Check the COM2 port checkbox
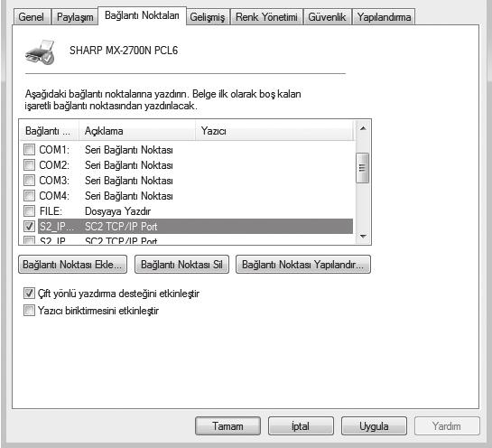 [29, 164]
